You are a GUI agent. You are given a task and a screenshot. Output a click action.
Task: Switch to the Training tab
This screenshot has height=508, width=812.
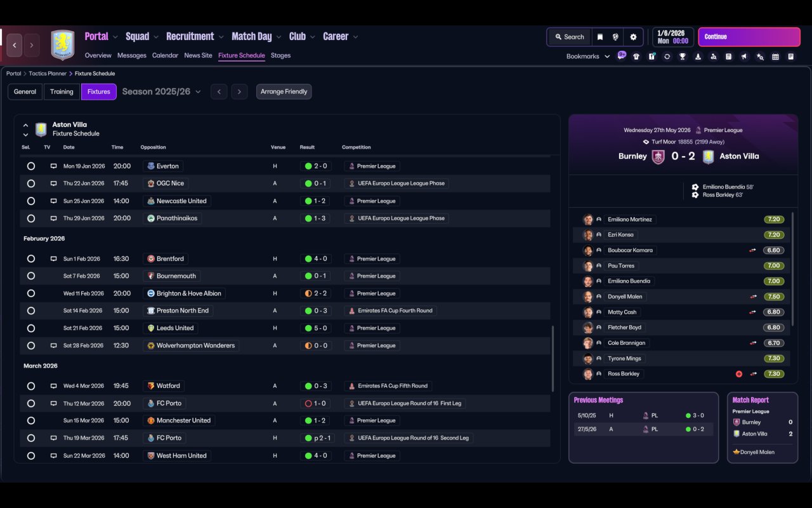62,92
